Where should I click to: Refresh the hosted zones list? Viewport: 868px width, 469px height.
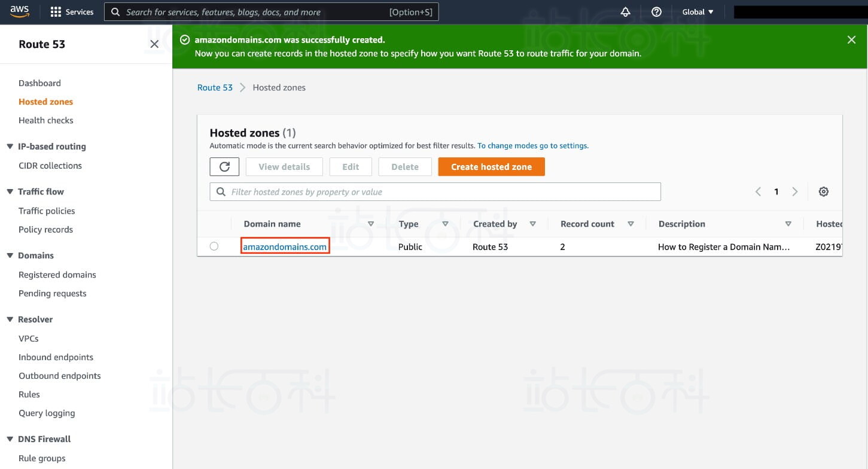point(224,167)
